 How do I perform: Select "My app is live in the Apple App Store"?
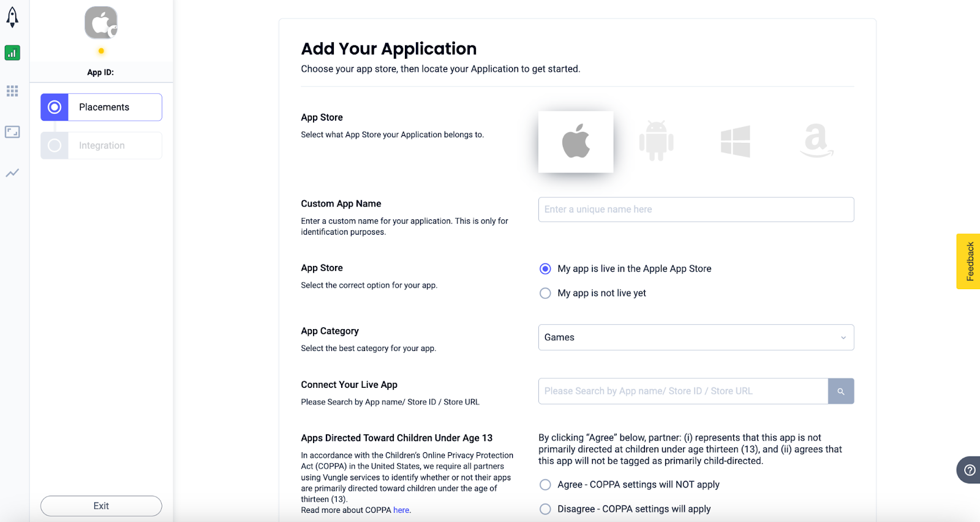click(x=545, y=269)
